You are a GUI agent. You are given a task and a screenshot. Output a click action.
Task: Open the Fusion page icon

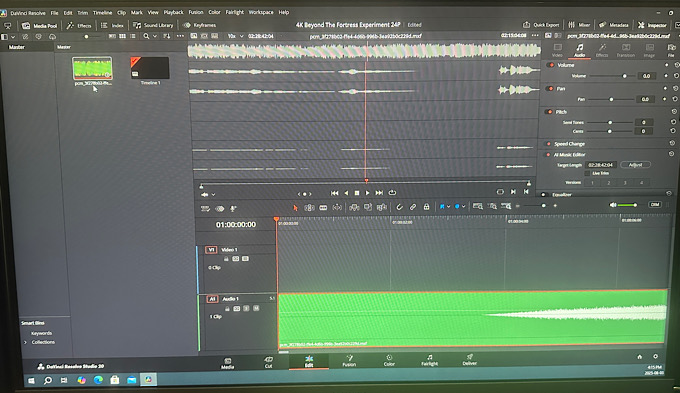pos(349,360)
